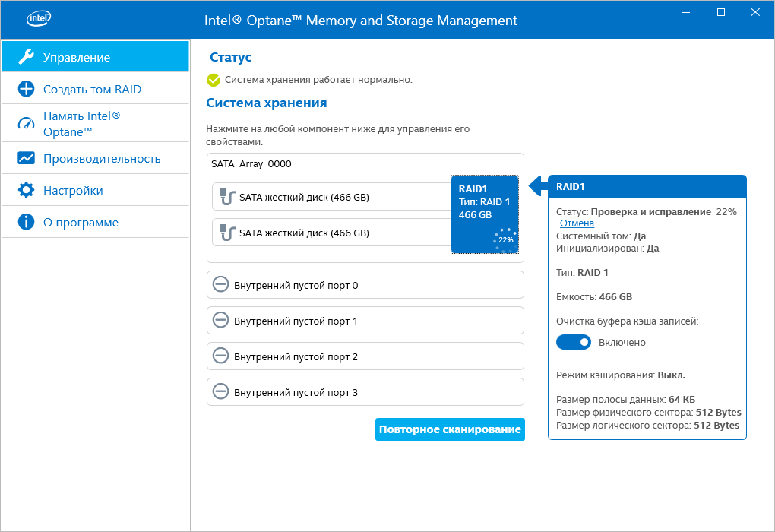Select the RAID1 volume tile
Viewport: 775px width, 532px height.
484,205
